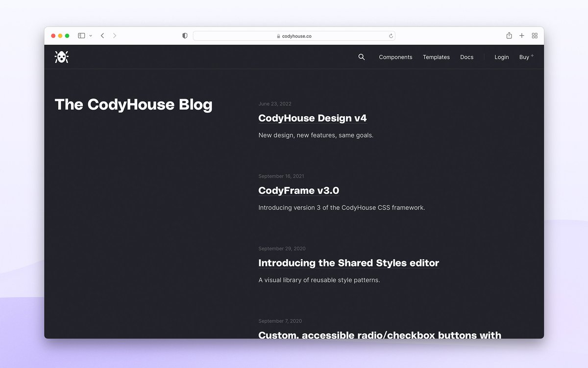Show the tab overview grid icon
This screenshot has height=368, width=588.
pyautogui.click(x=535, y=36)
